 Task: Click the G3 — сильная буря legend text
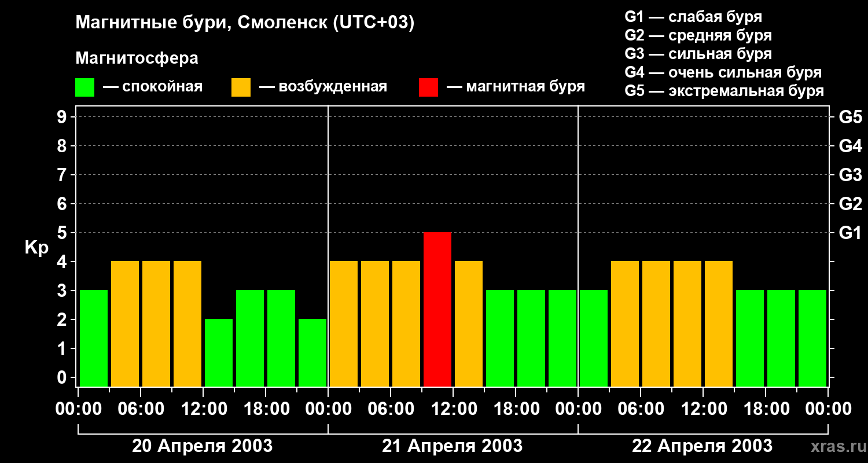coord(698,54)
